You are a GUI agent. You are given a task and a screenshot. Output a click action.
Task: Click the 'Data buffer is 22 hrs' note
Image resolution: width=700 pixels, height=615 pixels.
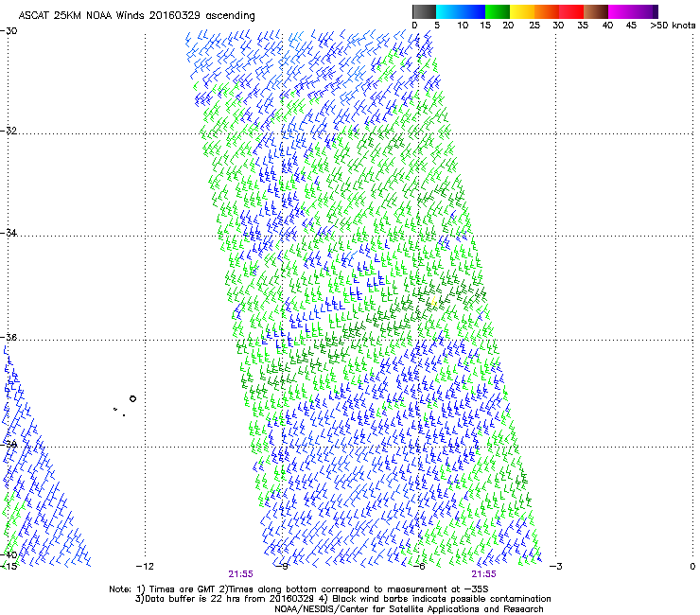point(342,599)
